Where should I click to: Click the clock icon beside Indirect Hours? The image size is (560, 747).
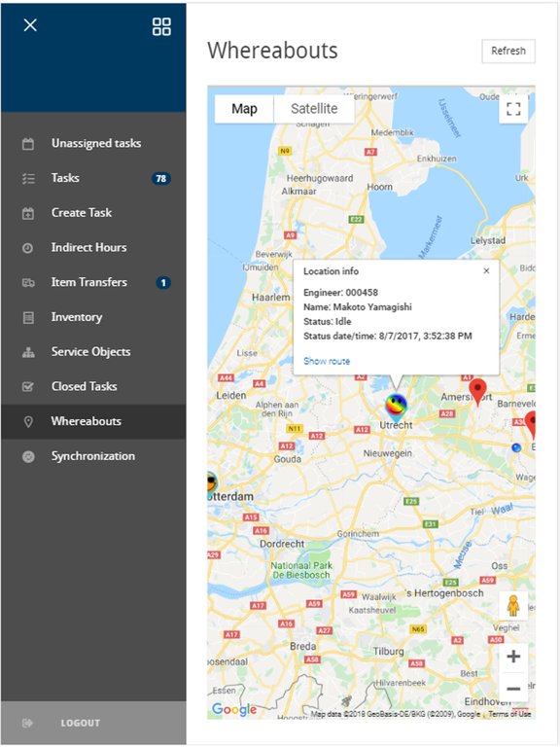(x=27, y=248)
